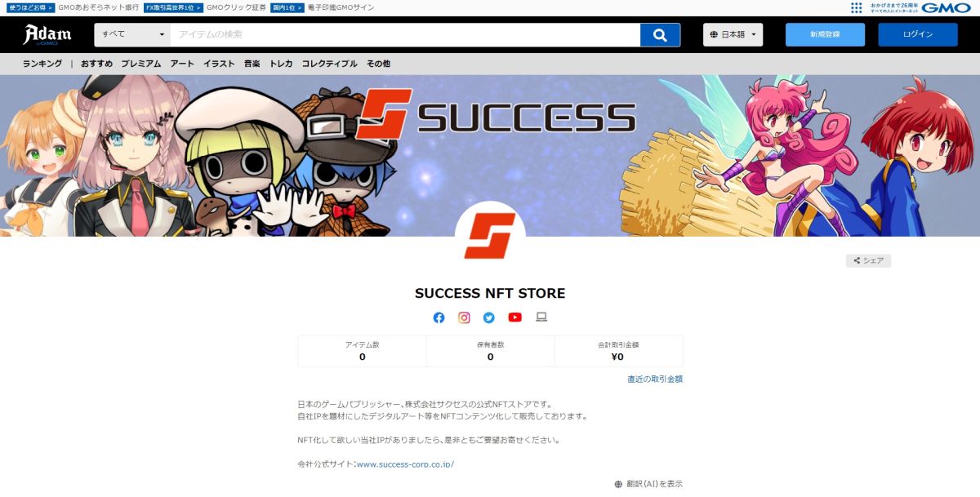Open the プレミアム menu item
Viewport: 980px width, 497px height.
pyautogui.click(x=141, y=64)
